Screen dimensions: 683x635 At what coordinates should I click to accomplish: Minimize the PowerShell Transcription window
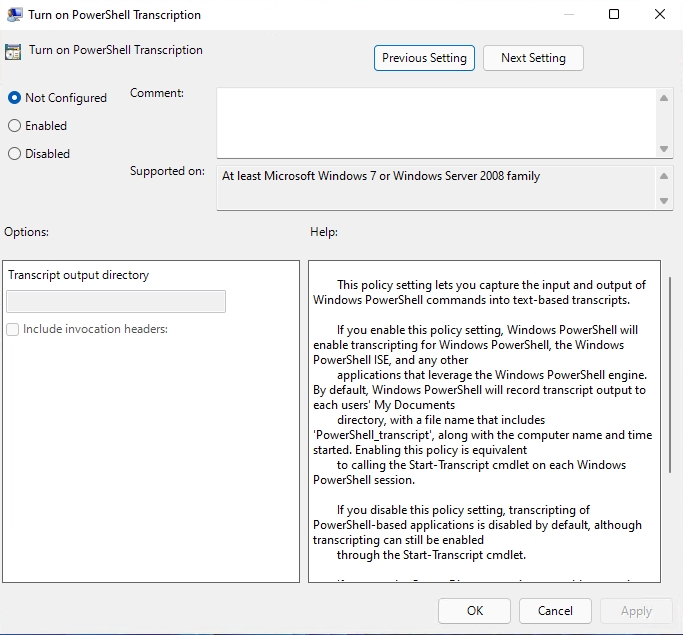tap(568, 15)
